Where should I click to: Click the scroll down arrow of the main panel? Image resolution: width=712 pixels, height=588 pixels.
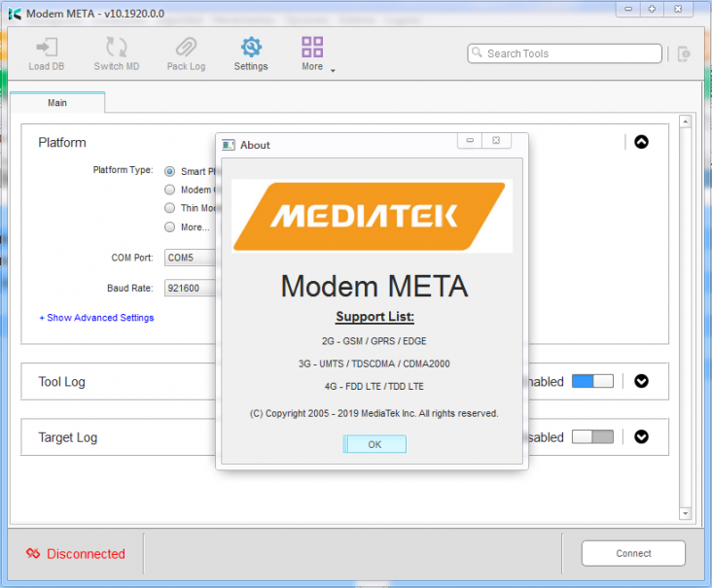click(685, 513)
